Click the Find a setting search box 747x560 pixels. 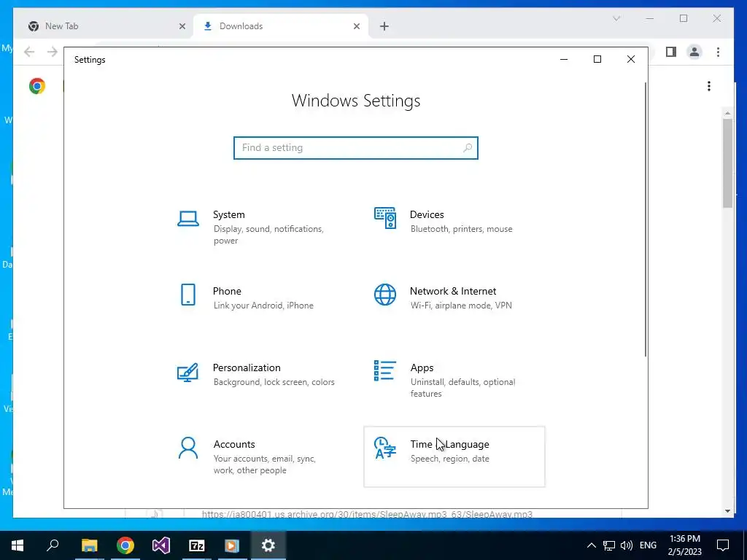click(x=356, y=147)
